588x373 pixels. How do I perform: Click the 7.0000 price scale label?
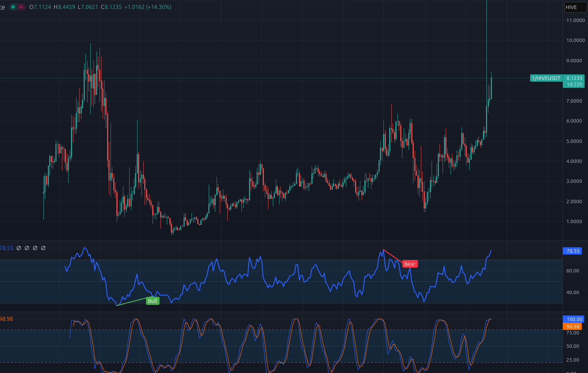tap(574, 101)
